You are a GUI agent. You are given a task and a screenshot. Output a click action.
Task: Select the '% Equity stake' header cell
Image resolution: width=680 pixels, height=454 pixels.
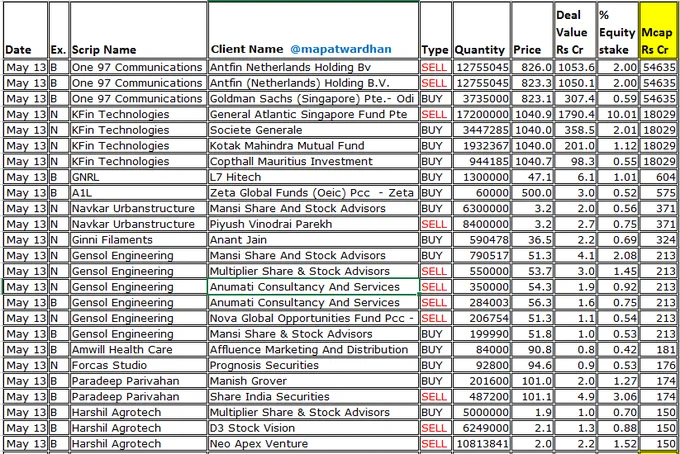click(x=618, y=30)
